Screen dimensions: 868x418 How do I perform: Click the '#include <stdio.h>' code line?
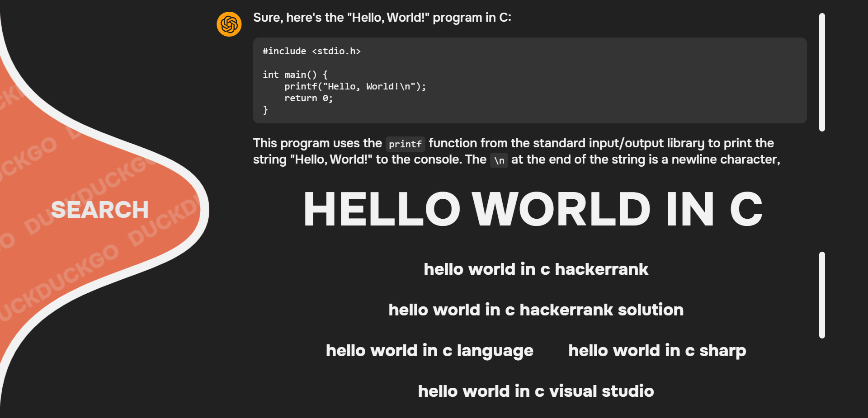pyautogui.click(x=311, y=51)
